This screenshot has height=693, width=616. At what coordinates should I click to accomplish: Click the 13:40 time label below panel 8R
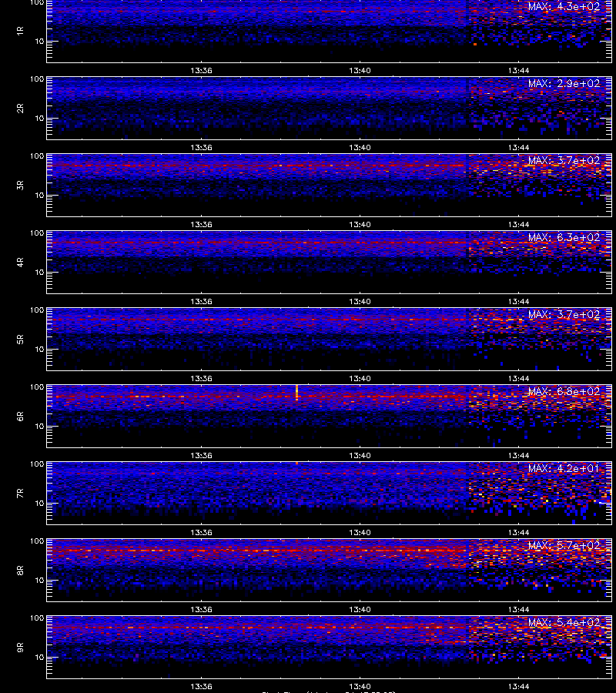tap(360, 610)
